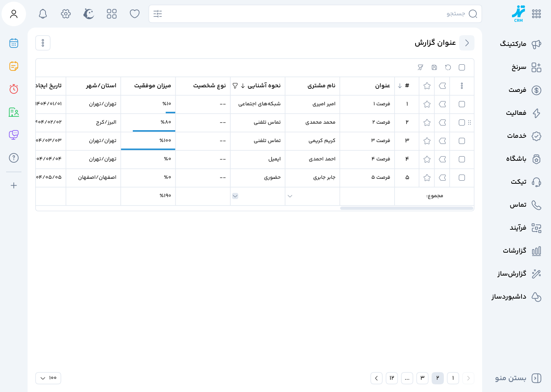Open the notes icon in left rail
This screenshot has width=551, height=392.
click(x=14, y=66)
